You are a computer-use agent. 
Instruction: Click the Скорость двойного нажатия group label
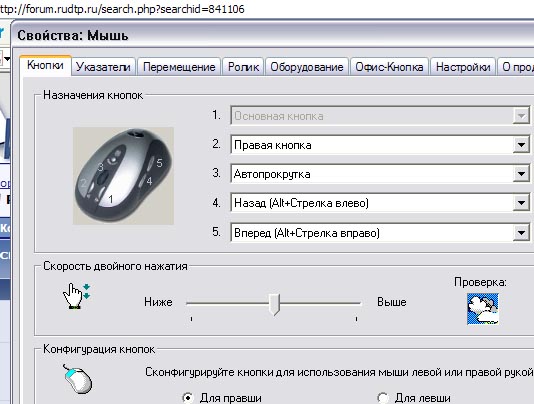115,266
